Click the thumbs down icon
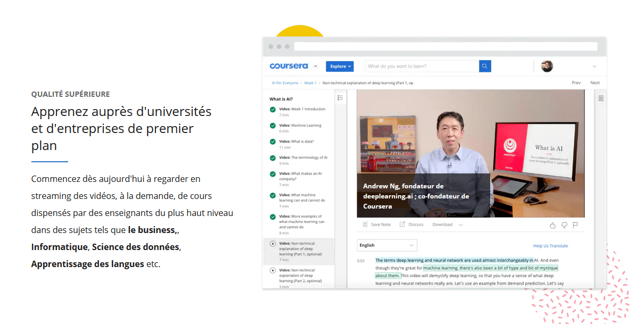Image resolution: width=644 pixels, height=324 pixels. (x=564, y=225)
